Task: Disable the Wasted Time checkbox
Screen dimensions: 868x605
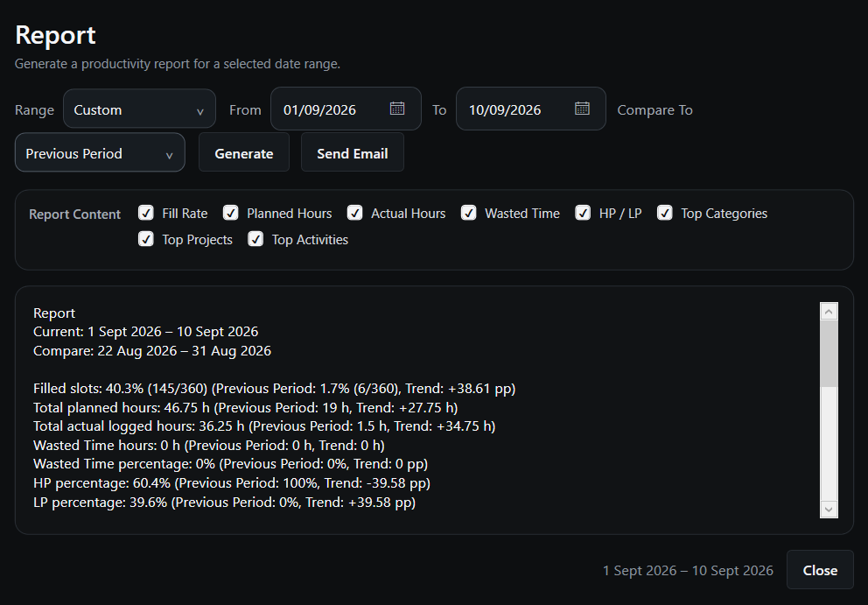Action: coord(468,213)
